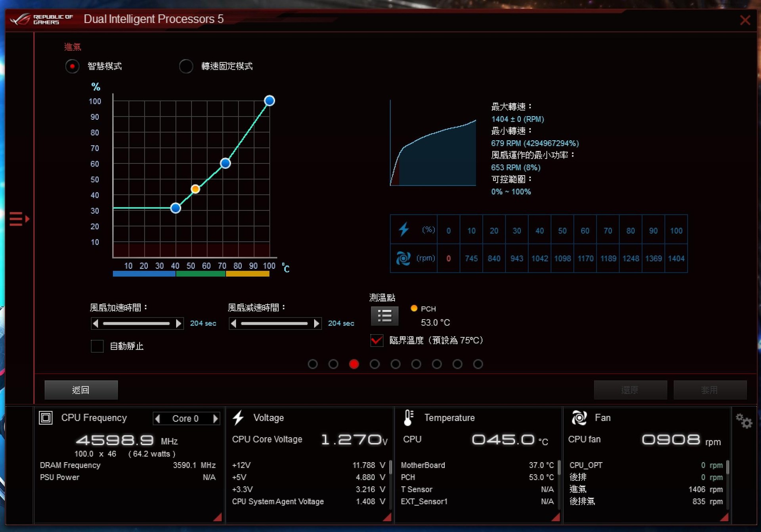Click the 測溫點 temperature source list icon
The width and height of the screenshot is (761, 532).
pos(384,316)
